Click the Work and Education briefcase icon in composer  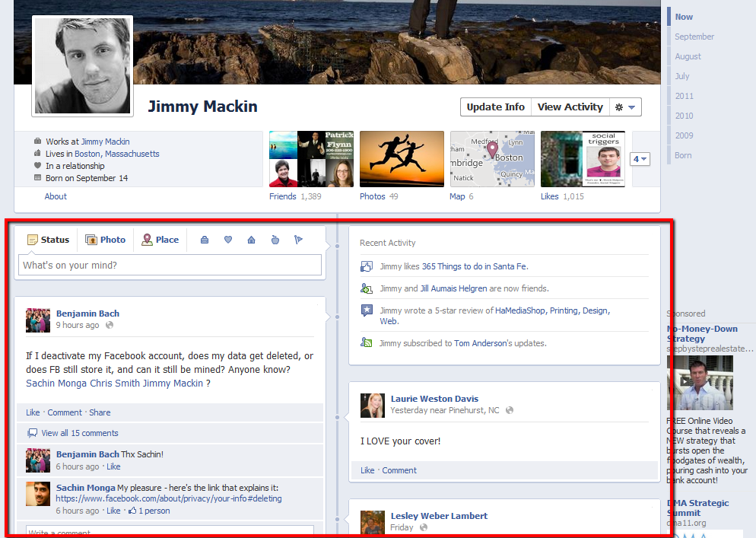[x=205, y=240]
